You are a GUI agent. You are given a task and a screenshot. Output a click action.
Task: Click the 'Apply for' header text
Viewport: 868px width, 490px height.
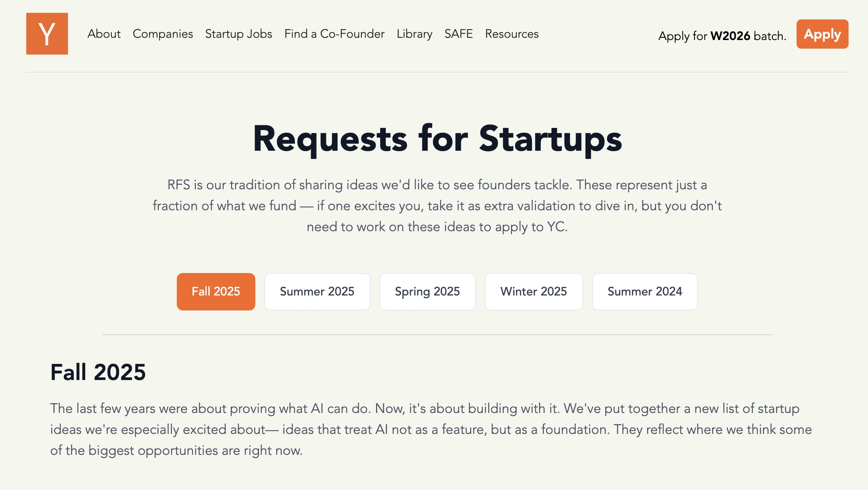(683, 36)
